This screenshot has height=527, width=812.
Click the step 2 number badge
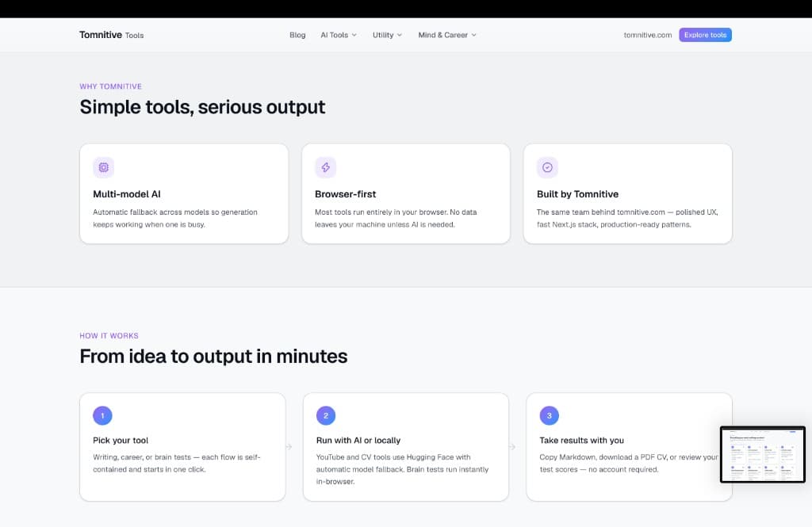click(x=326, y=415)
